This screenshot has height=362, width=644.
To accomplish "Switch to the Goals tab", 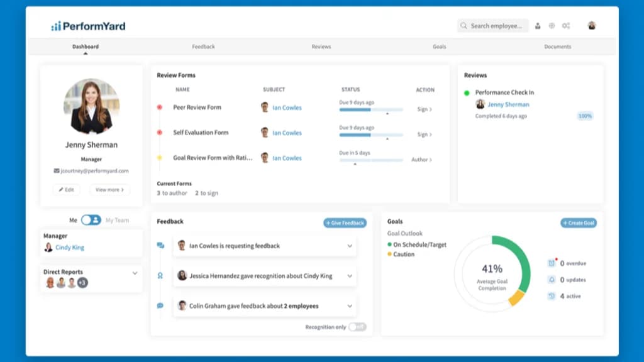I will (440, 47).
